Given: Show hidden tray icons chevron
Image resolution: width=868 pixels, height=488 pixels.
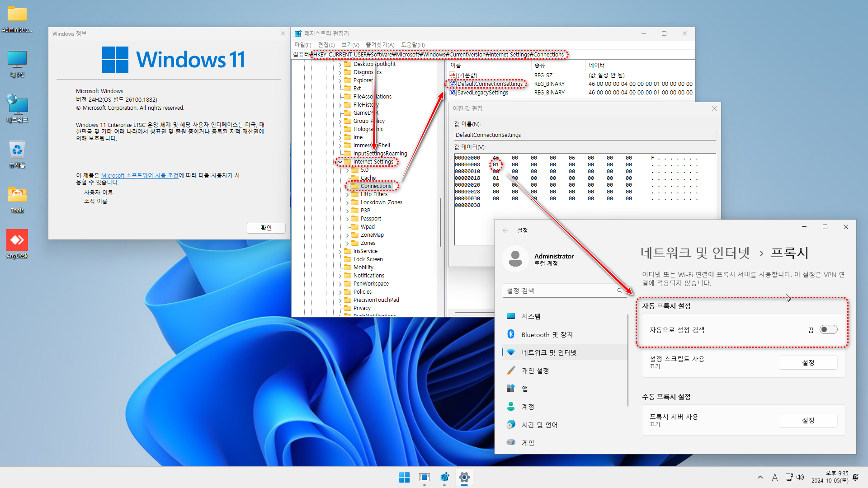Looking at the screenshot, I should click(x=760, y=477).
